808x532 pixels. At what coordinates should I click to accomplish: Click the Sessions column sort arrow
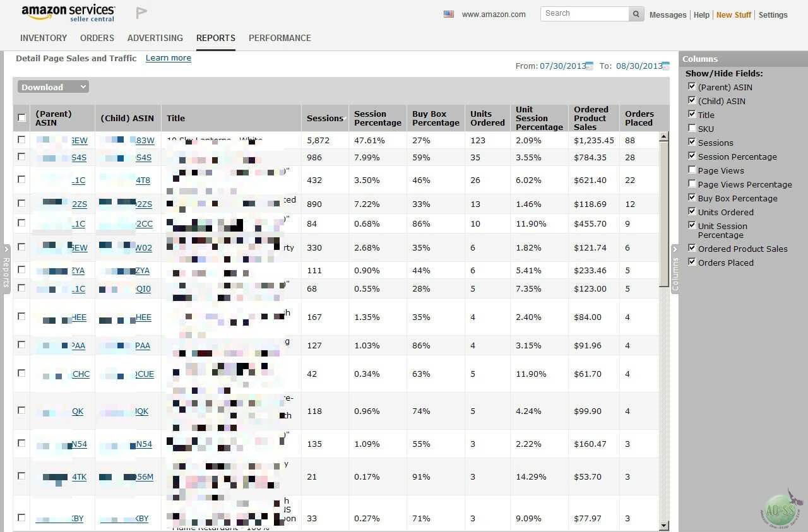[345, 118]
